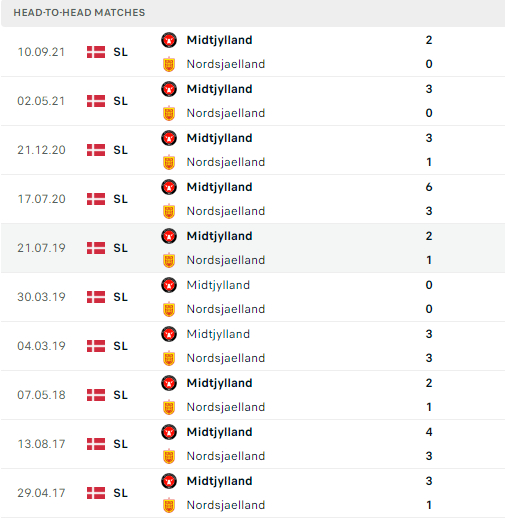Viewport: 505px width, 518px height.
Task: Click the Head-to-Head Matches header
Action: 79,13
